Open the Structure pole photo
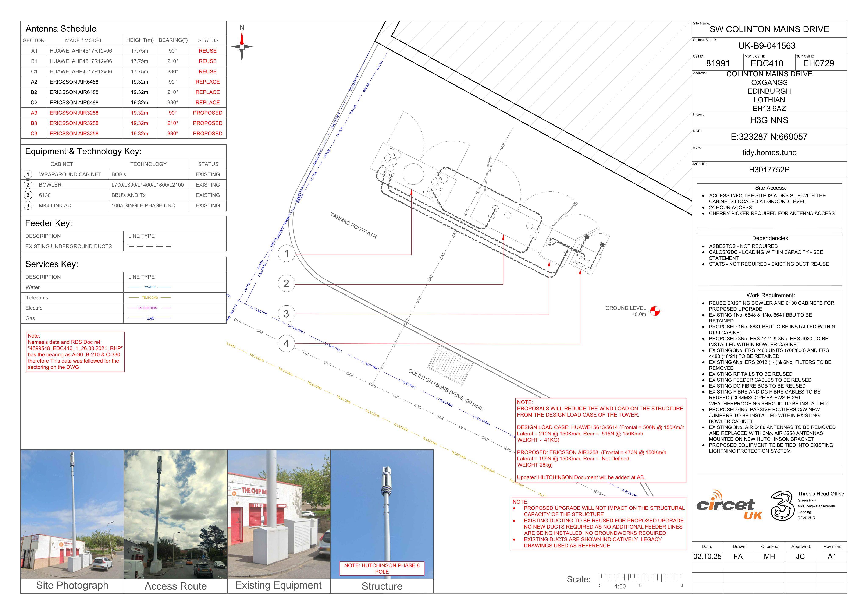Screen dimensions: 868x614 [382, 515]
